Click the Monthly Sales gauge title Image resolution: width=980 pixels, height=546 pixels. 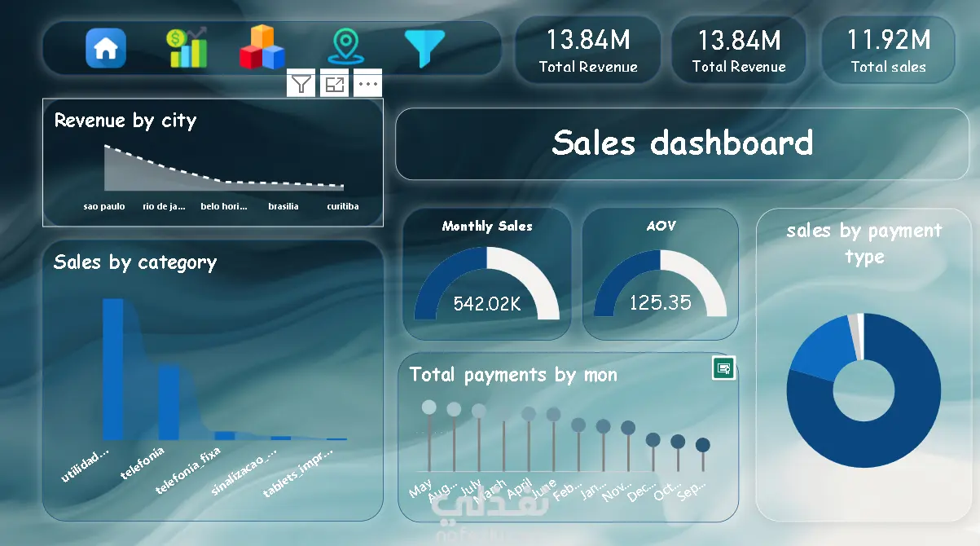(487, 227)
